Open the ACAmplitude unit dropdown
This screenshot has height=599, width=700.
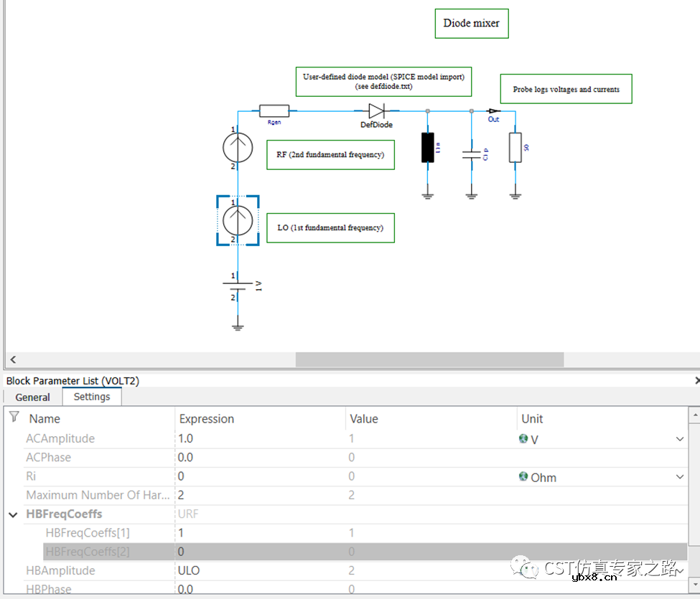pyautogui.click(x=679, y=439)
